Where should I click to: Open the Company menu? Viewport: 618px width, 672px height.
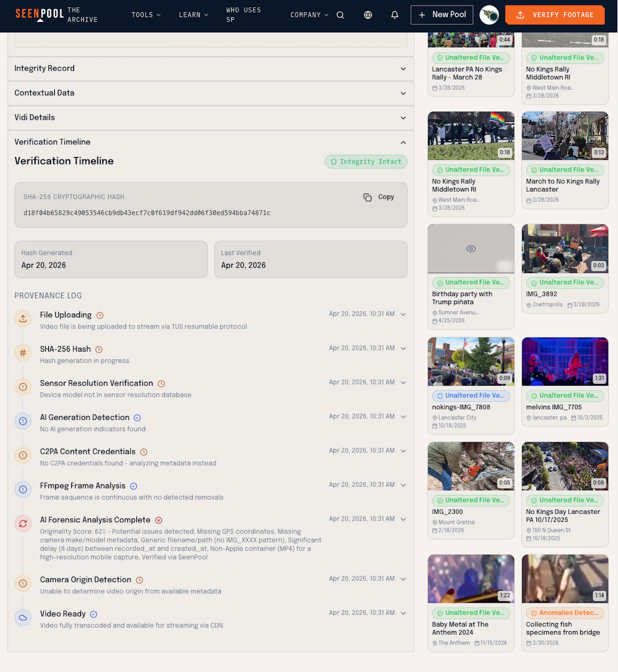coord(309,15)
